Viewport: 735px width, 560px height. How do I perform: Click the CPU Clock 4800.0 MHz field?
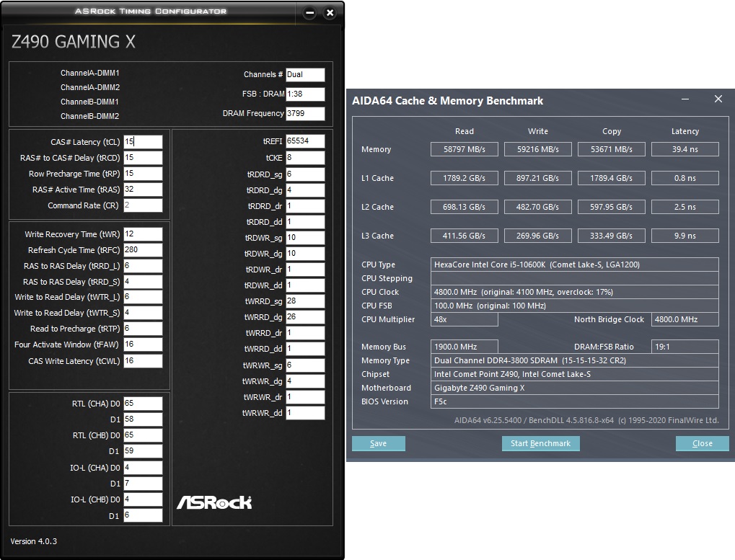[575, 292]
